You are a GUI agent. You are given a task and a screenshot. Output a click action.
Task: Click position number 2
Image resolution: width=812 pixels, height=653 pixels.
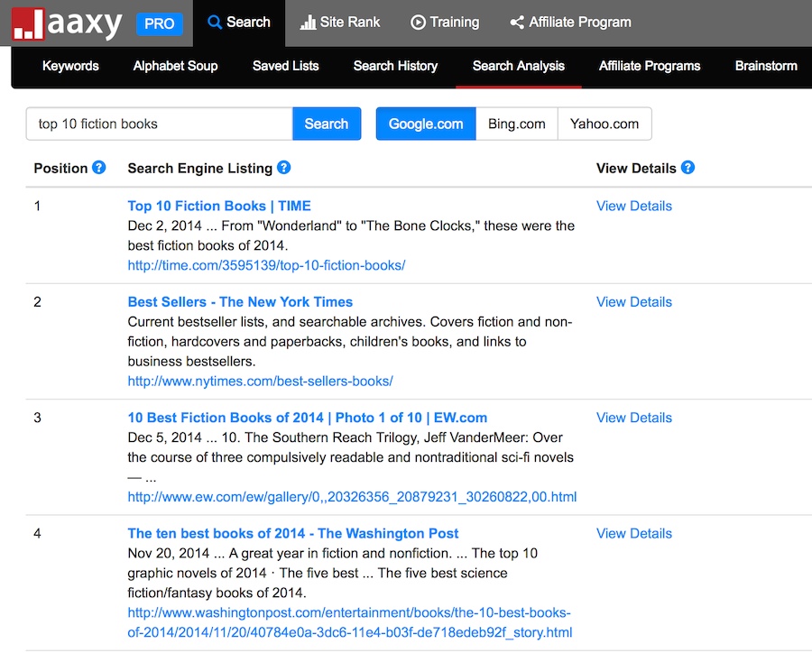pyautogui.click(x=37, y=302)
